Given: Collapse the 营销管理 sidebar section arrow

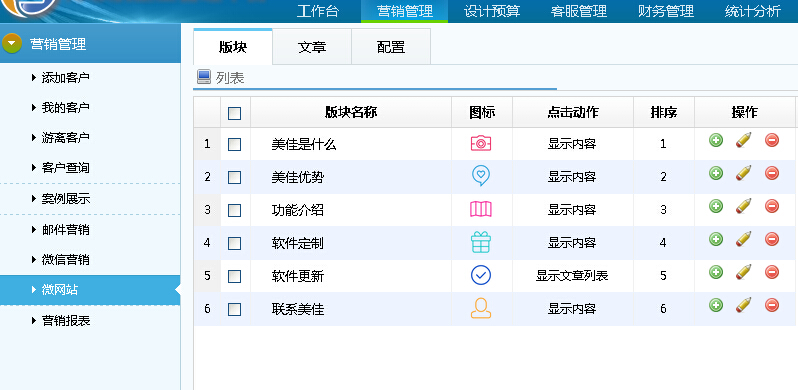Looking at the screenshot, I should click(12, 44).
